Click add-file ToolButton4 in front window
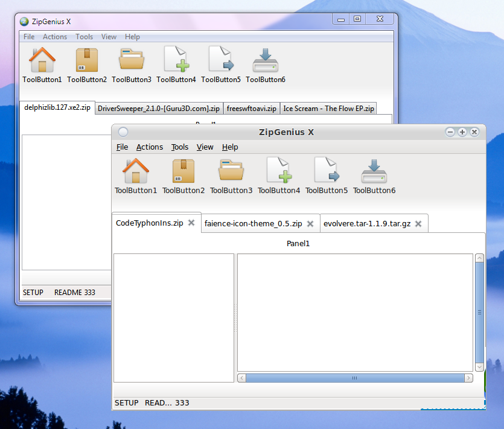The height and width of the screenshot is (429, 504). pyautogui.click(x=279, y=176)
